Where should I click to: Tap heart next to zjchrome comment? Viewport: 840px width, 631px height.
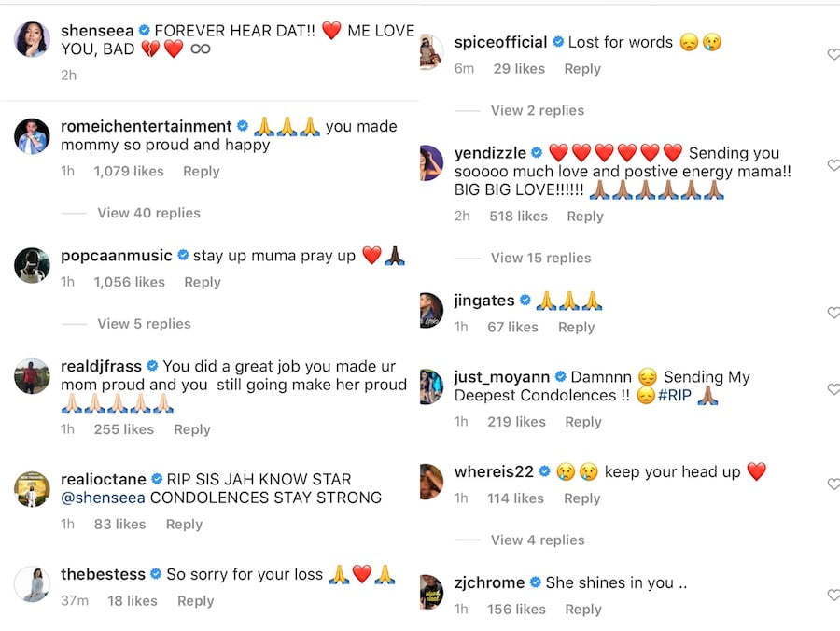tap(834, 595)
